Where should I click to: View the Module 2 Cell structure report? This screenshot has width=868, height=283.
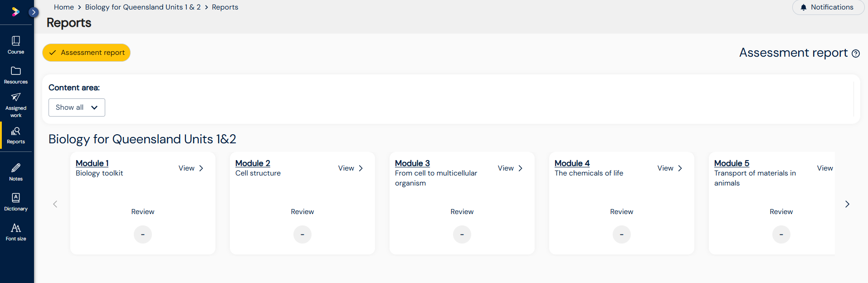pos(351,168)
